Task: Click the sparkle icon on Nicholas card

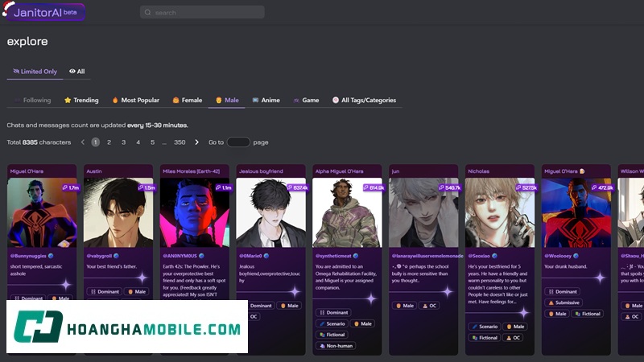Action: coord(523,312)
